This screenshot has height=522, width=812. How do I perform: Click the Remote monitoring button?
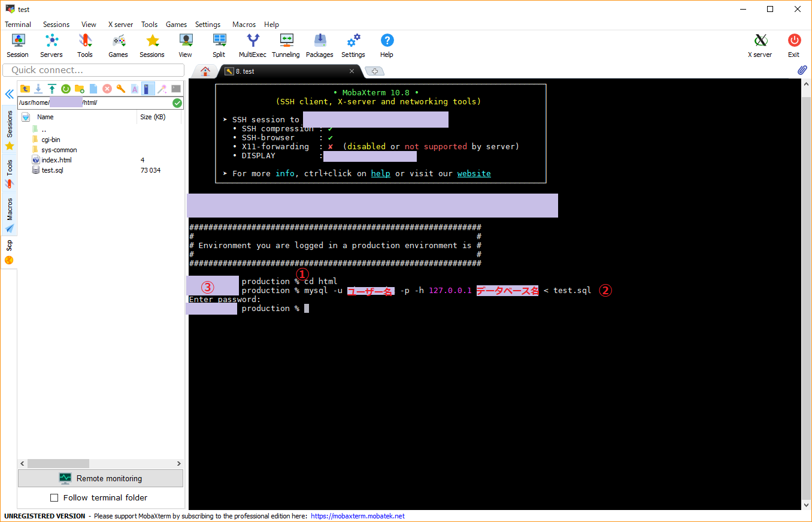(101, 478)
